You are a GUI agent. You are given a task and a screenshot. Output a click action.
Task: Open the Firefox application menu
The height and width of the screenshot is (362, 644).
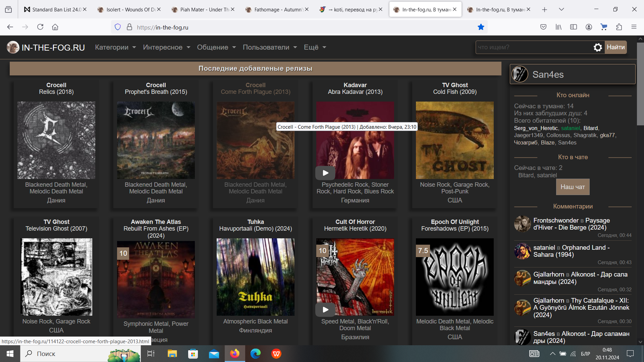click(634, 27)
